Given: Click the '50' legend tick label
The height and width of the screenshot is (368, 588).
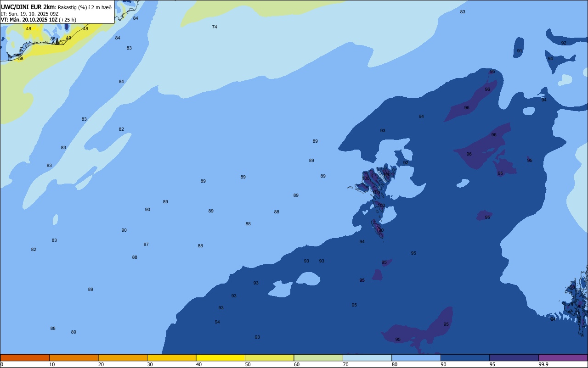Looking at the screenshot, I should point(248,364).
